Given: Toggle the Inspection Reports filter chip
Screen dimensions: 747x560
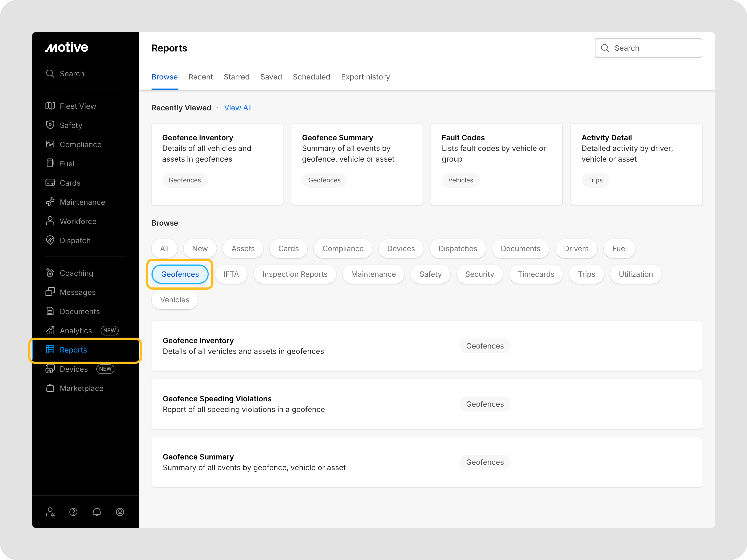Looking at the screenshot, I should point(295,274).
